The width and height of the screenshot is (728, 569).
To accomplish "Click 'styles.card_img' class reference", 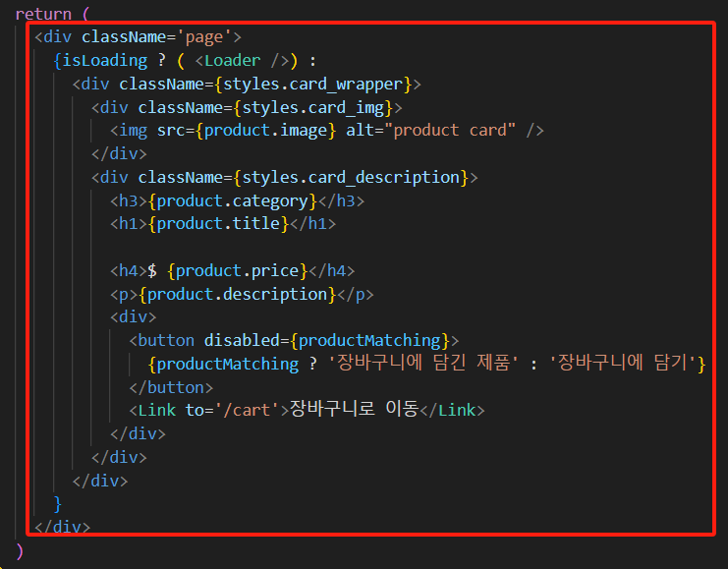I will pyautogui.click(x=313, y=108).
